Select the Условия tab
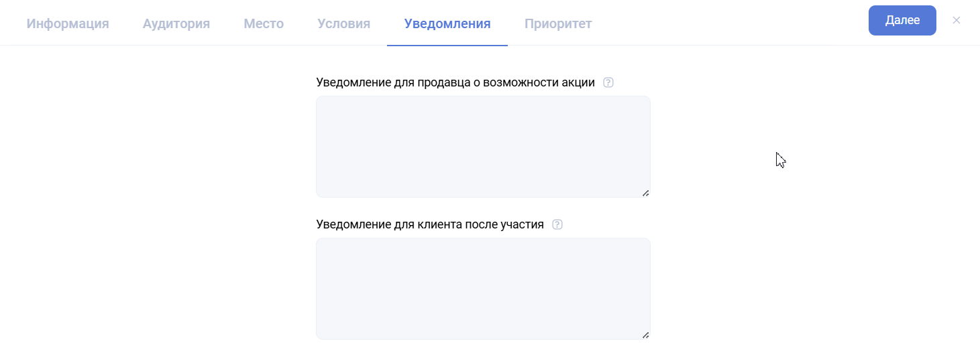 coord(344,24)
